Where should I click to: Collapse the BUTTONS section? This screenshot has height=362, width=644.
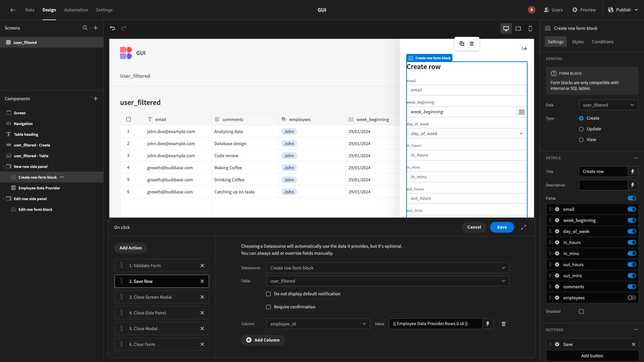pyautogui.click(x=635, y=330)
